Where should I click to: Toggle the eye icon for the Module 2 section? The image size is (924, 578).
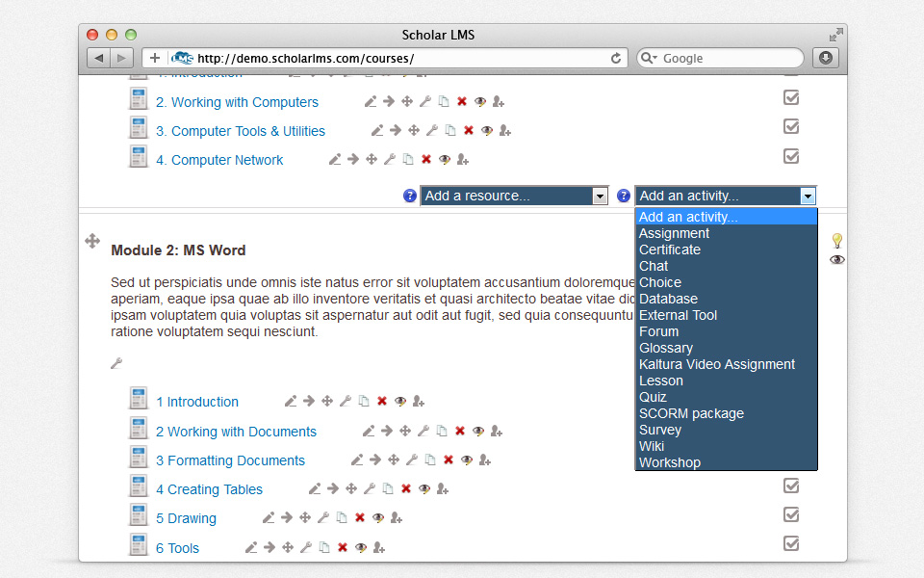pos(837,260)
